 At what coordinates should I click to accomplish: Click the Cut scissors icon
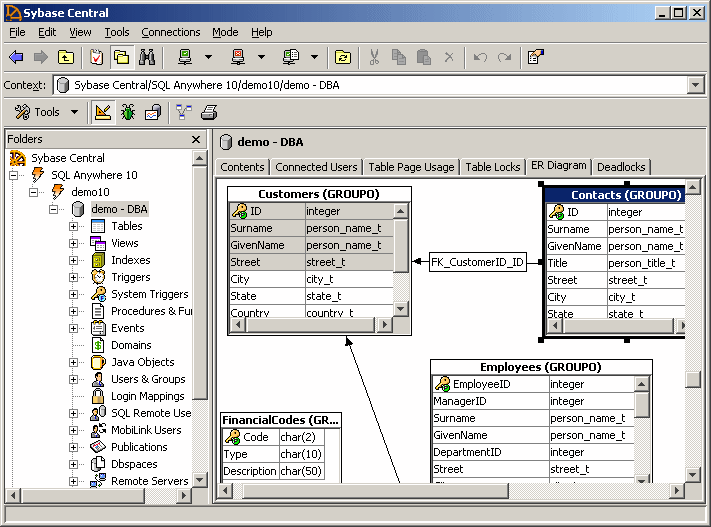[374, 57]
